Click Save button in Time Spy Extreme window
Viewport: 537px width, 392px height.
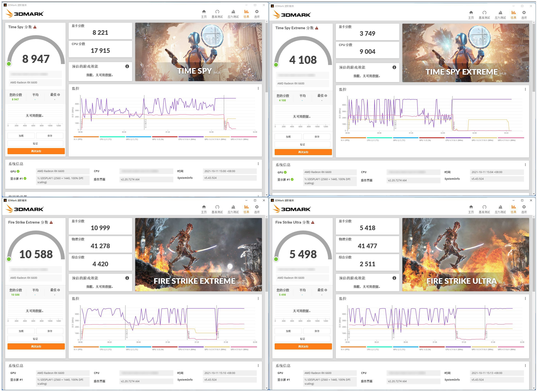[317, 137]
